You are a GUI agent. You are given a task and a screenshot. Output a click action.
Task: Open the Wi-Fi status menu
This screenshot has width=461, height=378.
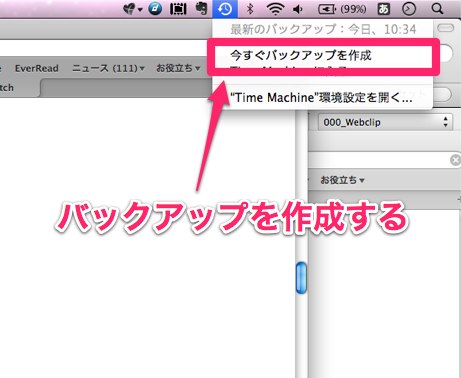click(x=275, y=9)
